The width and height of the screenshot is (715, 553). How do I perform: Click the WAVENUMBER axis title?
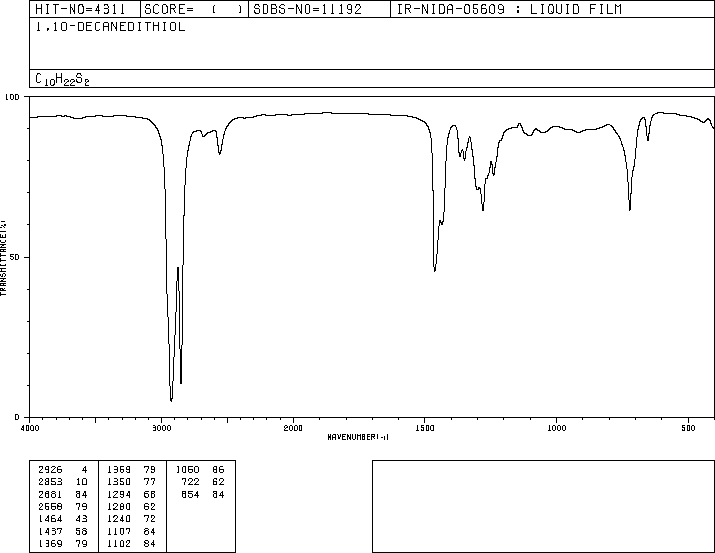(x=358, y=437)
